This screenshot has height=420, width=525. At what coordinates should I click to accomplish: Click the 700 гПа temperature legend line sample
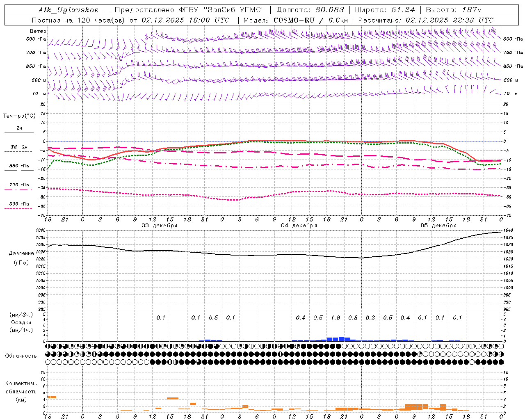(x=19, y=189)
